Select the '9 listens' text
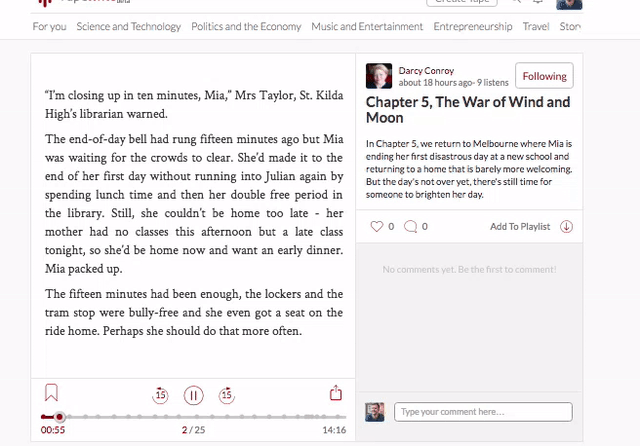The height and width of the screenshot is (446, 640). (x=493, y=82)
